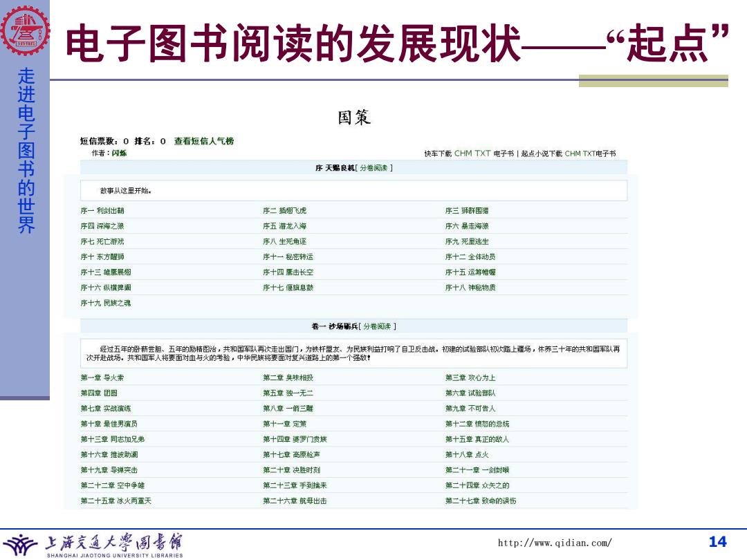The height and width of the screenshot is (560, 747).
Task: Open chapter 序十二 全体动员
Action: click(470, 256)
